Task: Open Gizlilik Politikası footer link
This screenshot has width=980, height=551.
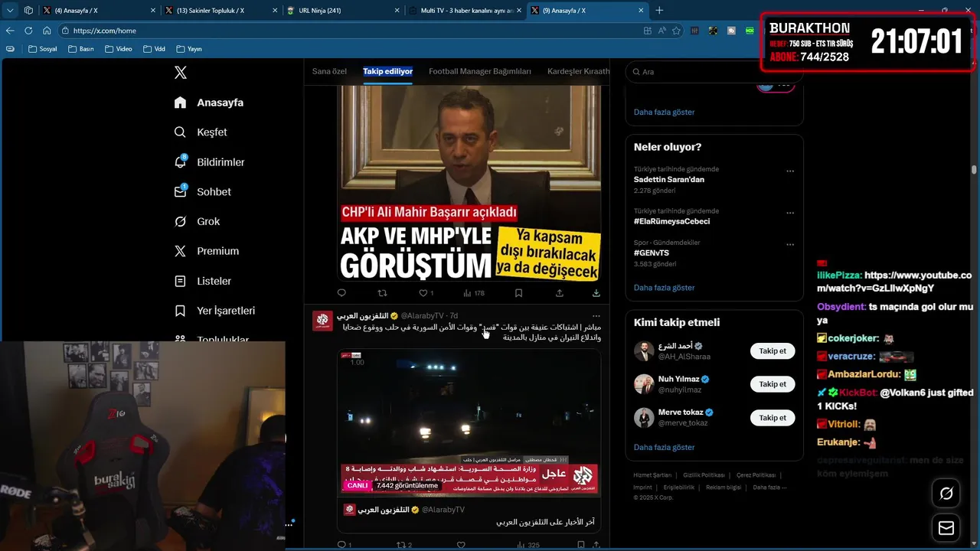Action: [x=704, y=475]
